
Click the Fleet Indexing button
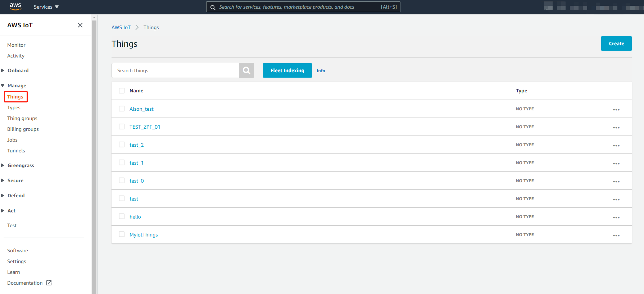(287, 70)
